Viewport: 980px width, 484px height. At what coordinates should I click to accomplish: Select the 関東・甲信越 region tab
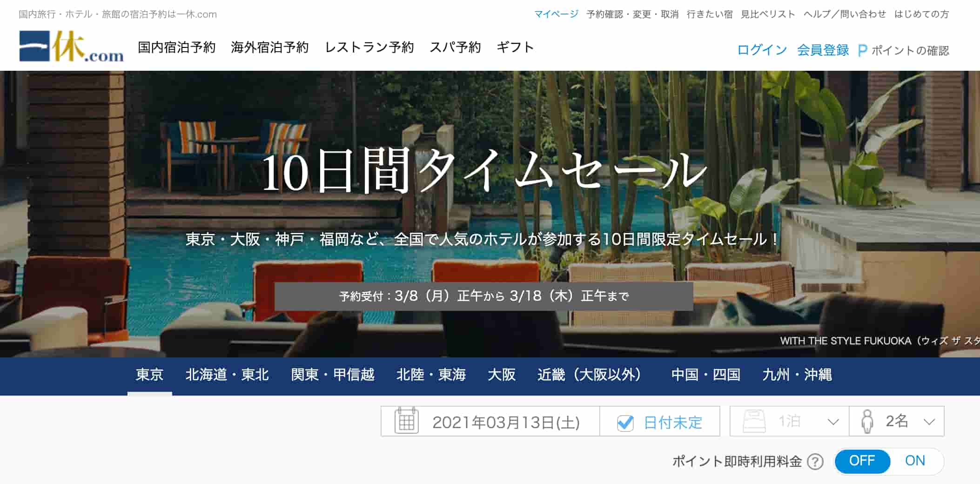(x=333, y=375)
